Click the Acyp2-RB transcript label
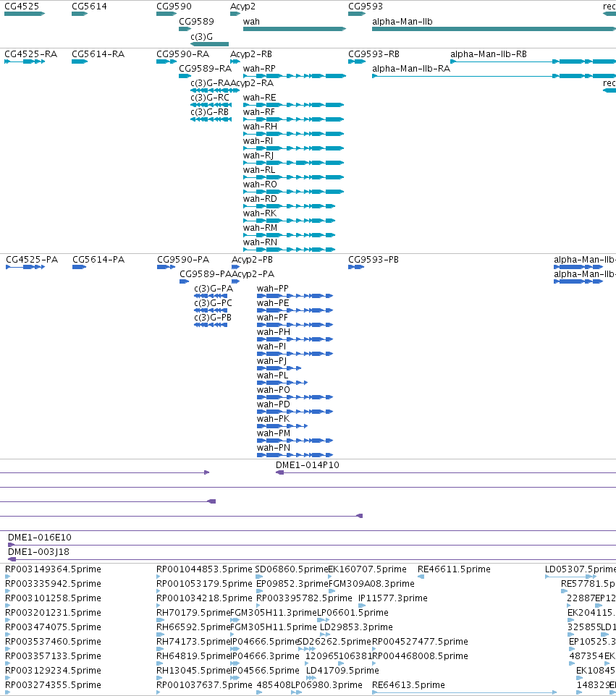This screenshot has height=696, width=616. click(251, 54)
